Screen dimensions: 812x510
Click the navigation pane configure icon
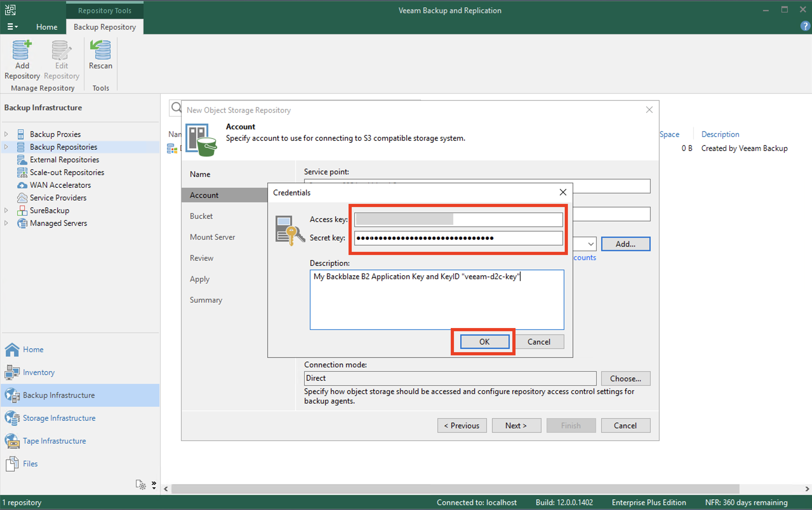point(141,485)
